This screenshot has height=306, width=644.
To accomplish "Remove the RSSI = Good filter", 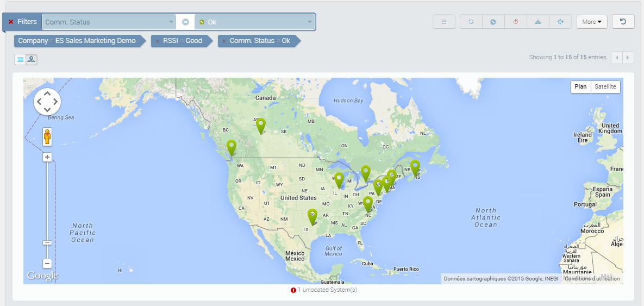I will 157,41.
